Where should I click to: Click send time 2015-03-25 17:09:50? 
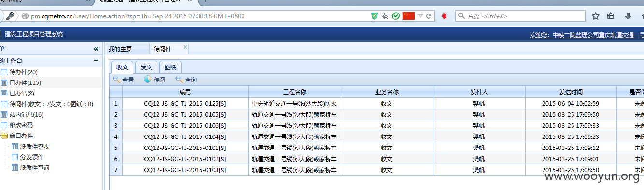point(571,114)
